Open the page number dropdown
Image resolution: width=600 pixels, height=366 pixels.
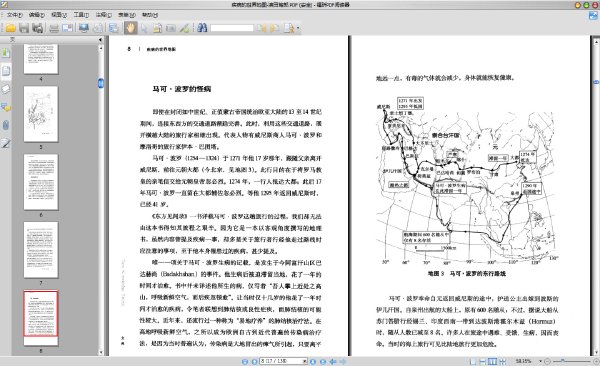[305, 361]
